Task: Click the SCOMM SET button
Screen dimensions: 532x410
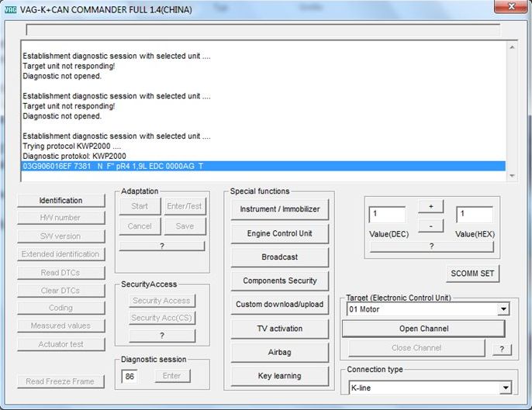Action: 472,274
